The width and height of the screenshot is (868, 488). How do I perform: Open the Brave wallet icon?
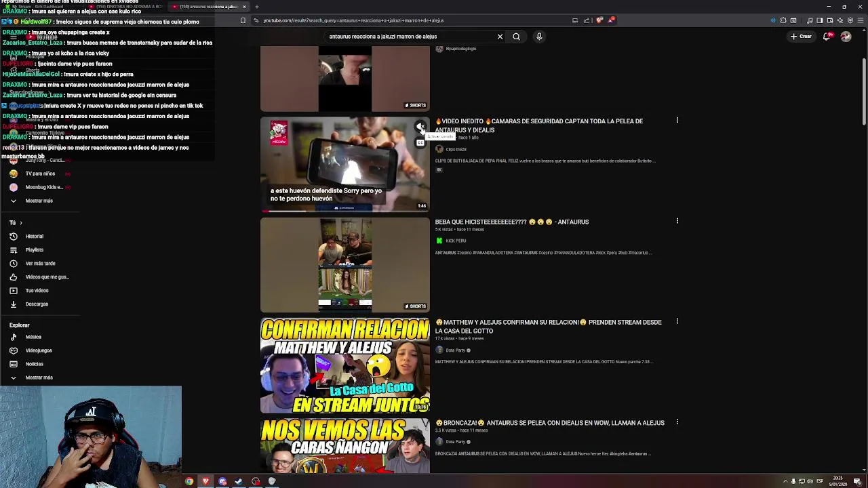(830, 20)
